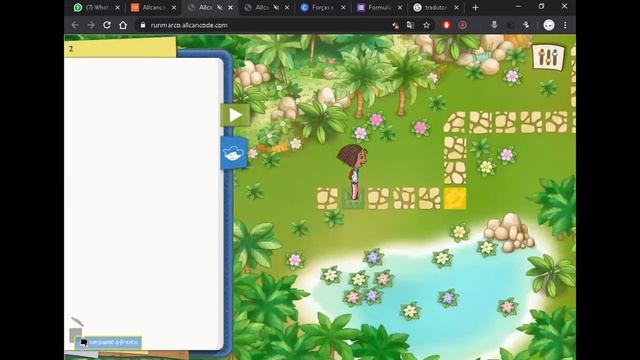Open the browser home page
Screen dimensions: 640x360
click(x=123, y=25)
